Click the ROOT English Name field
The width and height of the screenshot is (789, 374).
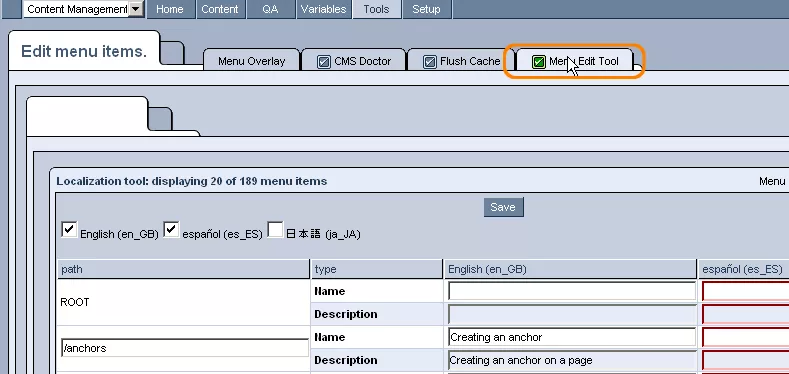click(572, 291)
